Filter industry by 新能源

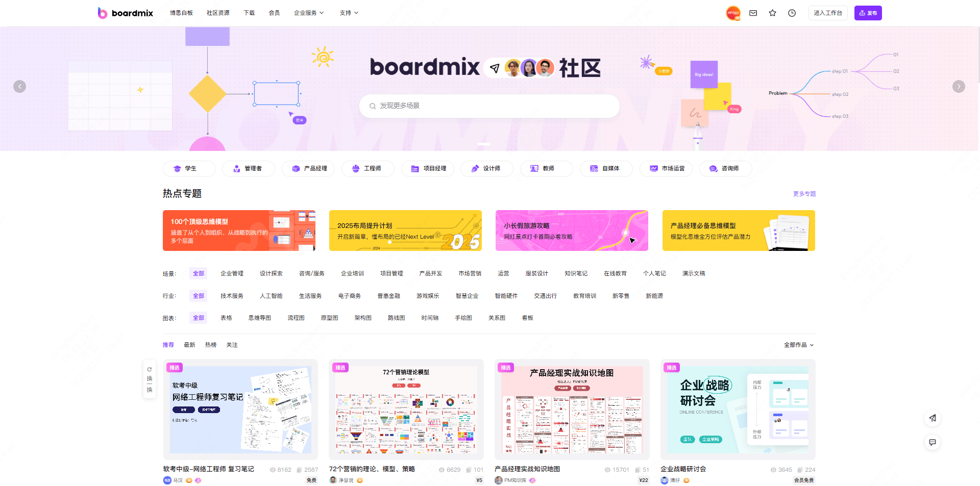pos(654,296)
